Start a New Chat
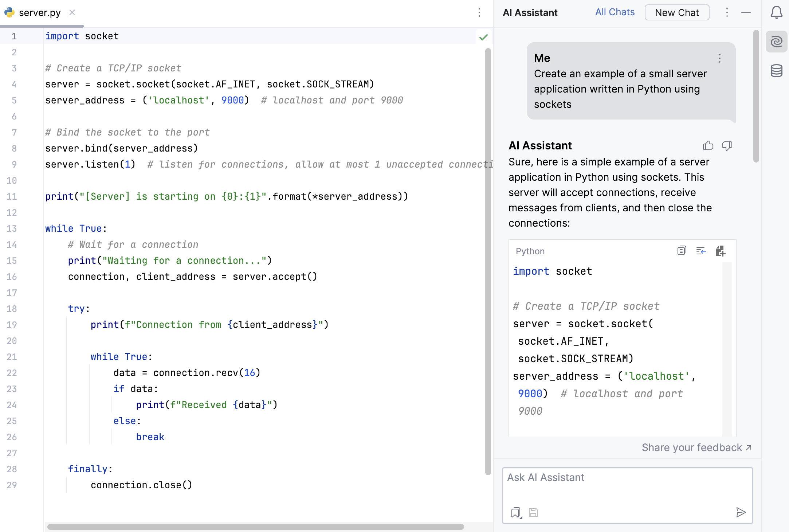789x532 pixels. pyautogui.click(x=676, y=12)
